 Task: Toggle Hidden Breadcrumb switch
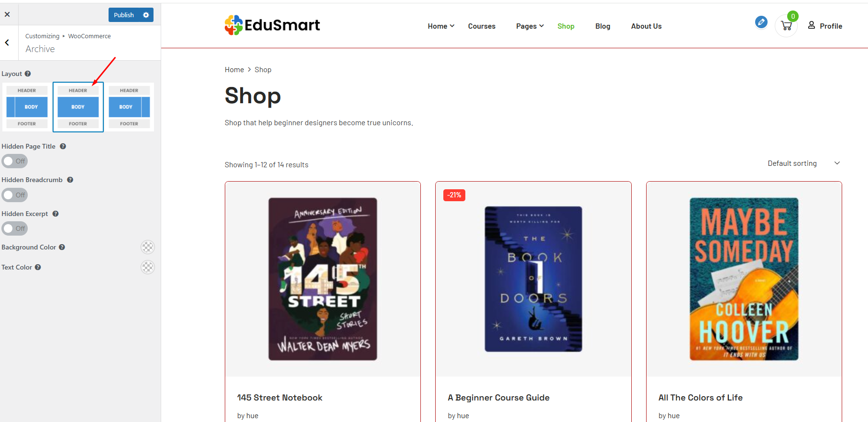pyautogui.click(x=15, y=195)
